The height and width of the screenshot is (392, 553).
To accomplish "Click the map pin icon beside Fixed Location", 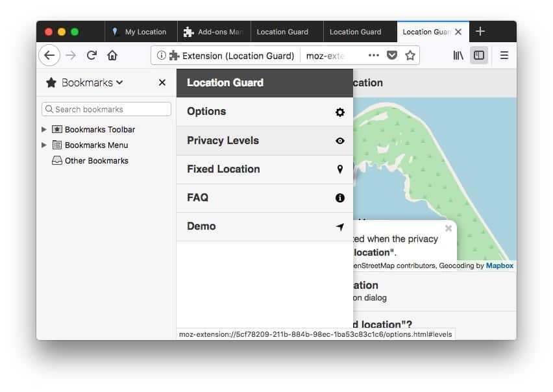I will [x=339, y=169].
